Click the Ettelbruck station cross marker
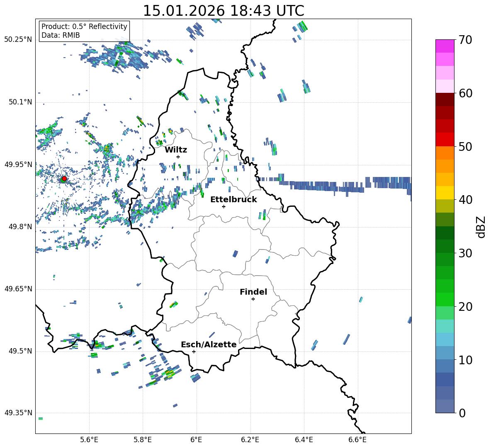Viewport: 491px width, 448px height. [224, 206]
